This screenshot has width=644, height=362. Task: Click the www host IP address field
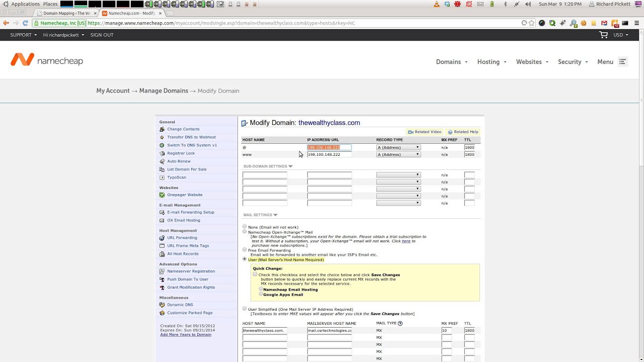pos(329,154)
